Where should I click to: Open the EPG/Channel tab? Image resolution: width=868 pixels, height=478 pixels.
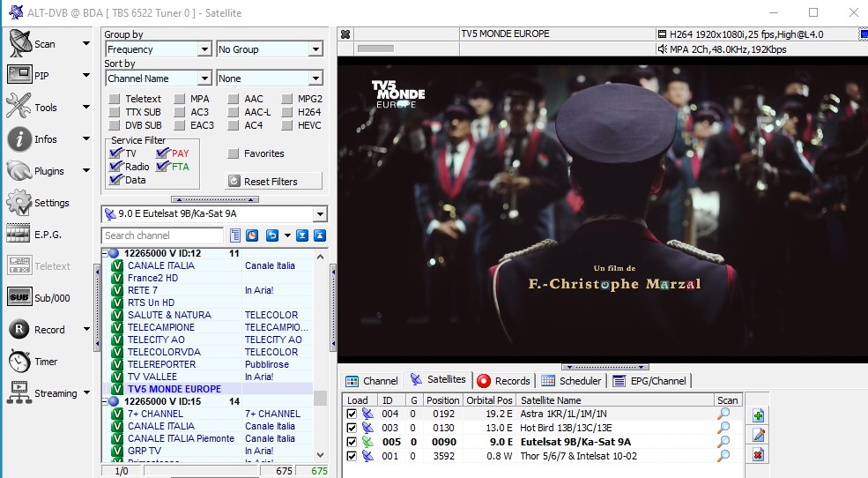pyautogui.click(x=649, y=381)
